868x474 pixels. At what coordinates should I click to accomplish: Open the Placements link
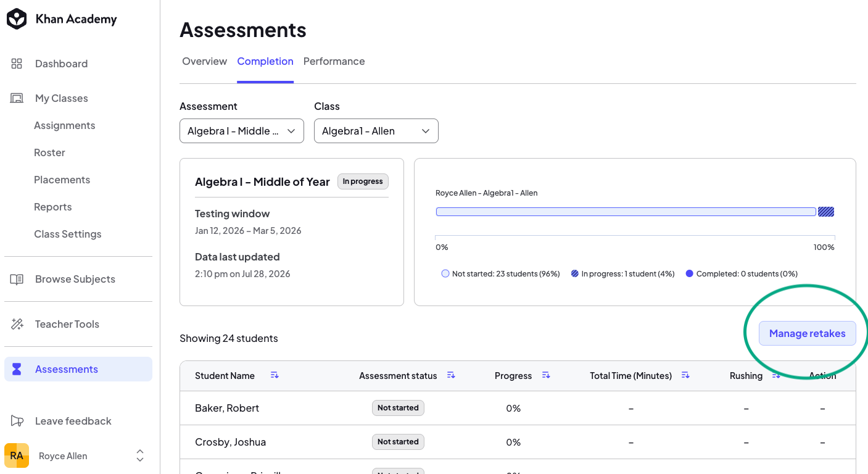62,180
